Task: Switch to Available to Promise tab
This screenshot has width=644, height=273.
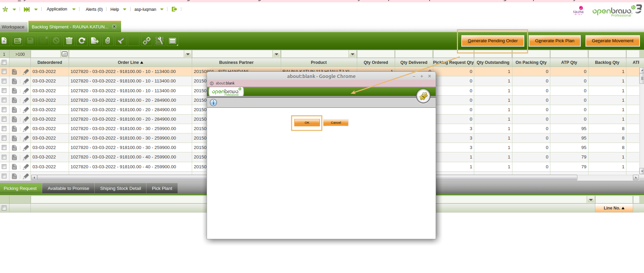Action: (x=68, y=189)
